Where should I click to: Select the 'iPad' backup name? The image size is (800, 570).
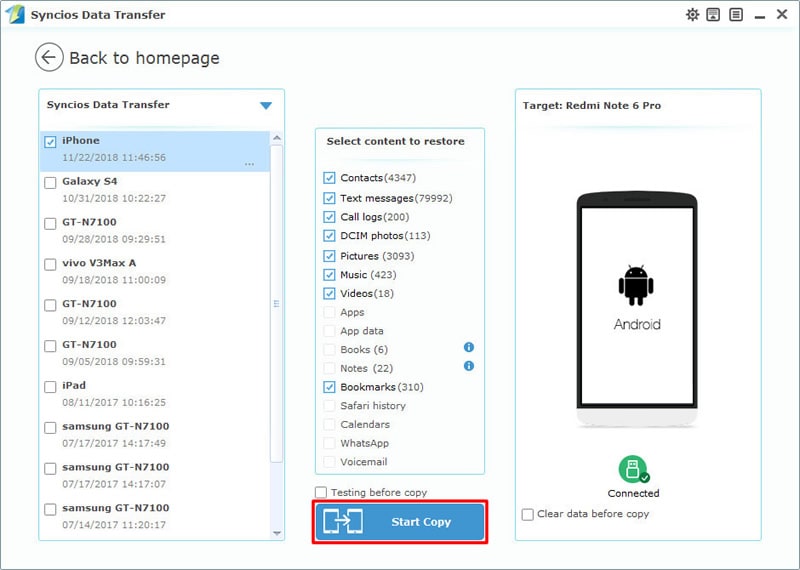74,385
